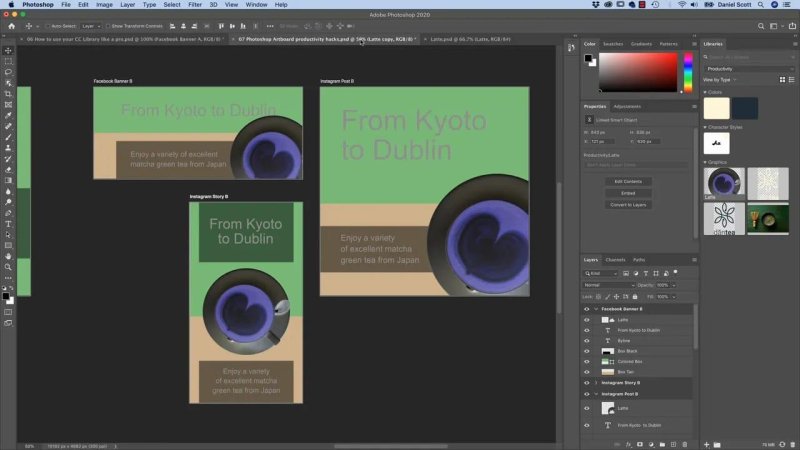
Task: Click the add layer mask icon
Action: click(640, 444)
